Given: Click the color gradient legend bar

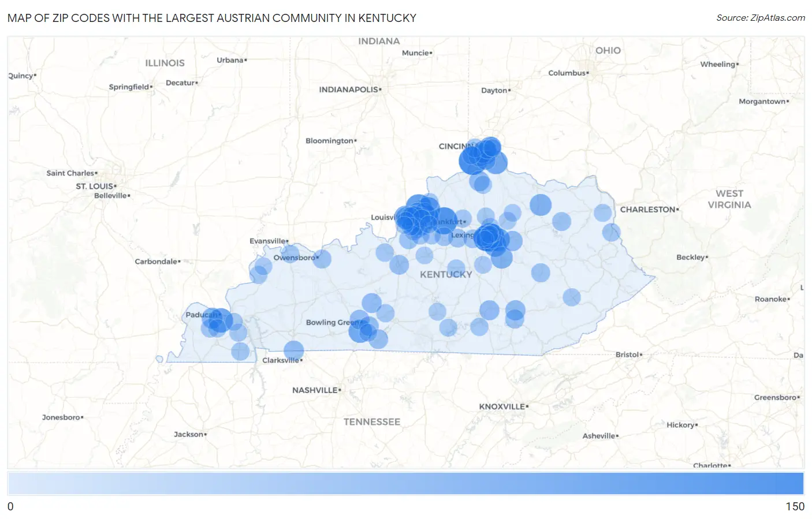Looking at the screenshot, I should pos(405,483).
